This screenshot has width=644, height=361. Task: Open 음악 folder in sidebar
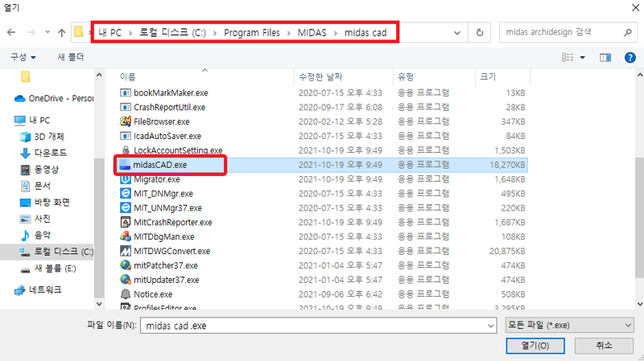coord(35,235)
